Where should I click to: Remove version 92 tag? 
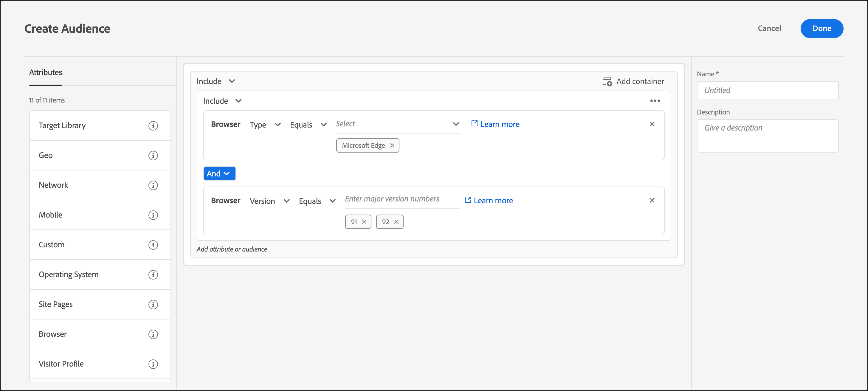coord(396,222)
